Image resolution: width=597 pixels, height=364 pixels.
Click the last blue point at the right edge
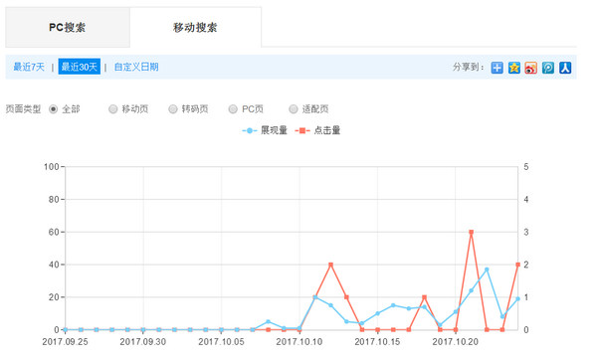tap(517, 299)
